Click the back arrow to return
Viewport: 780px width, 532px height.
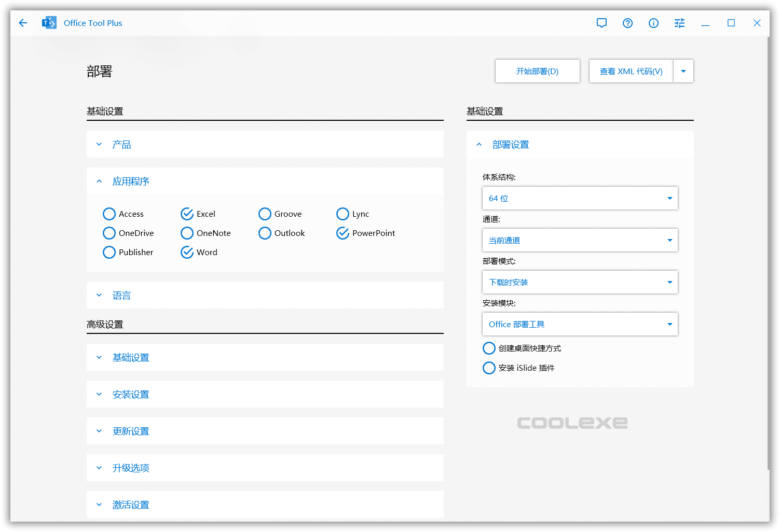[x=22, y=23]
